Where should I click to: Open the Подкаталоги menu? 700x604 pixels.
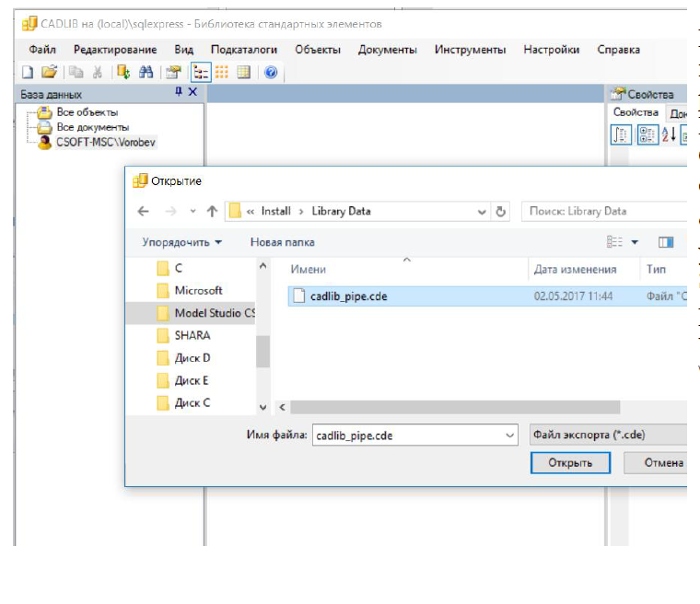click(x=244, y=50)
